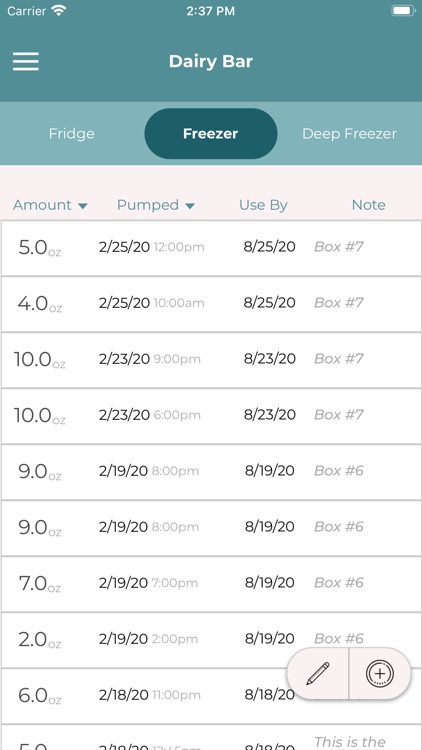Open the 7.0 oz entry pumped 7:00pm
The image size is (422, 750).
click(x=211, y=584)
